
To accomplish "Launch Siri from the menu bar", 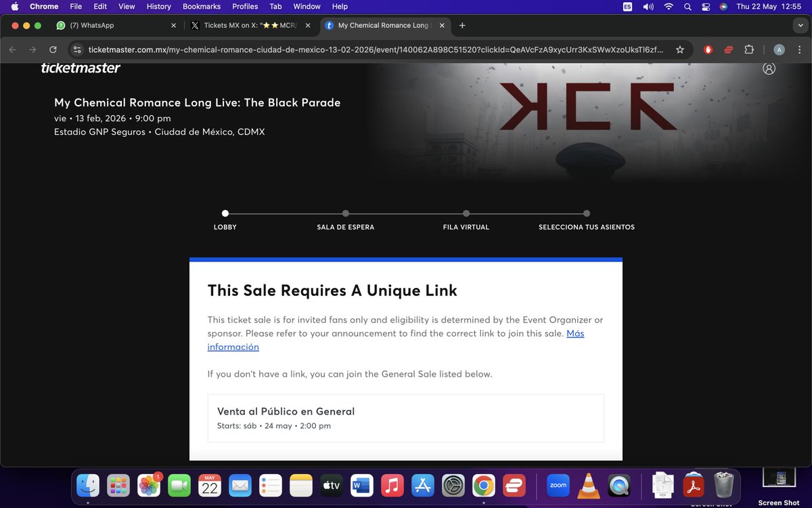I will (723, 6).
